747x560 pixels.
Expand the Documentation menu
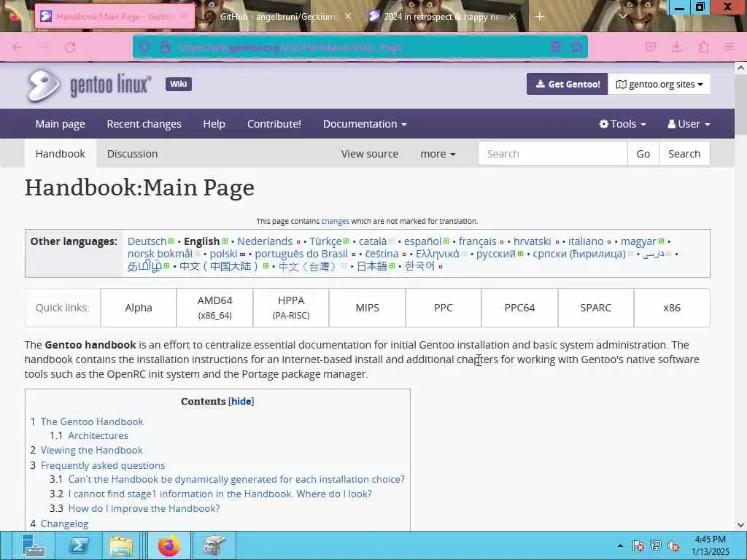click(365, 124)
